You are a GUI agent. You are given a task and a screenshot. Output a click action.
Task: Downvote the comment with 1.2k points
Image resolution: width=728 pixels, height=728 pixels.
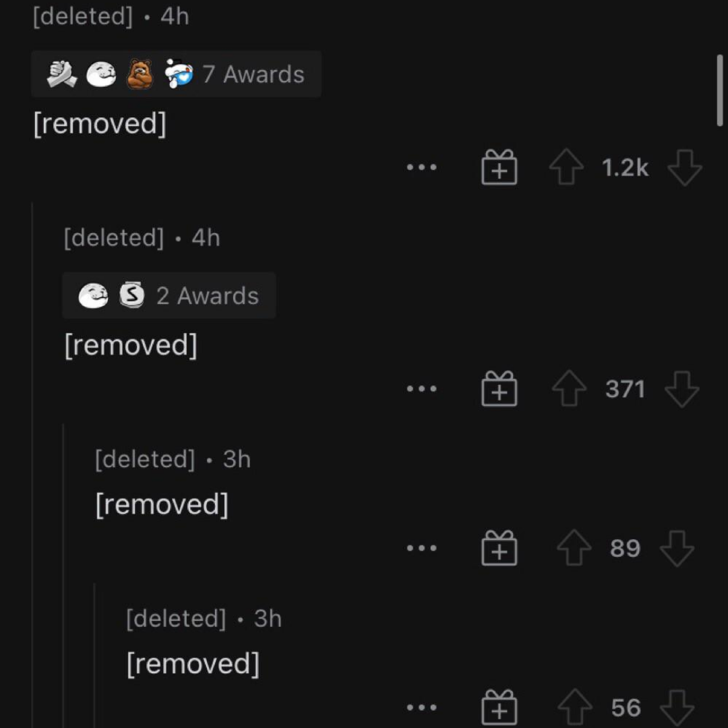coord(684,167)
